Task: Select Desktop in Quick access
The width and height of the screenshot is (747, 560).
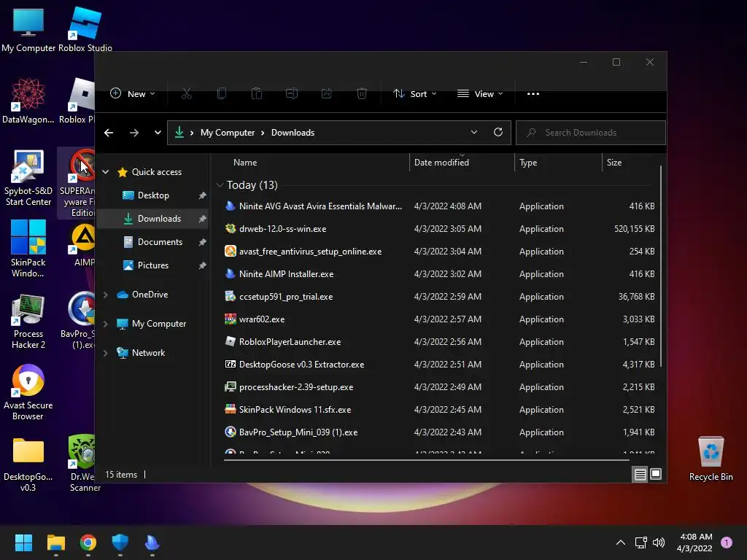Action: point(153,195)
